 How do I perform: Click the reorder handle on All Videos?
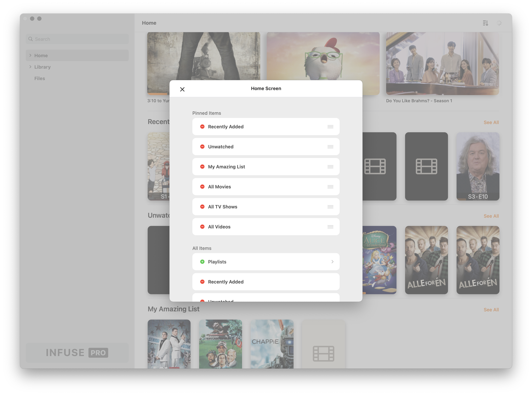click(330, 227)
